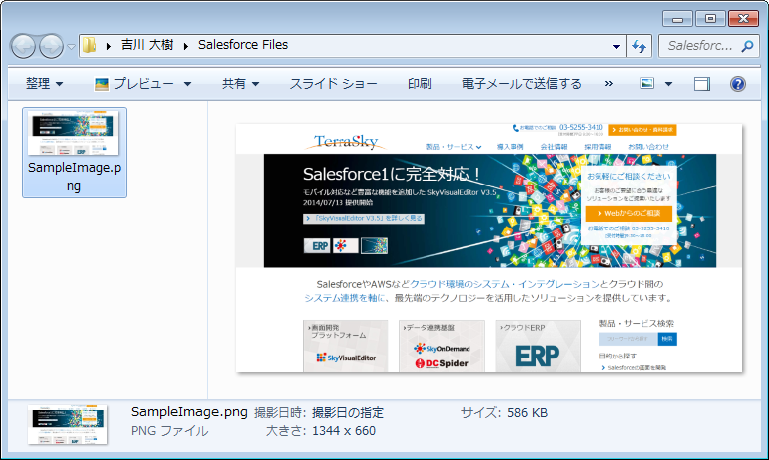Click the folder icon in the address bar
Viewport: 769px width, 460px height.
click(90, 46)
